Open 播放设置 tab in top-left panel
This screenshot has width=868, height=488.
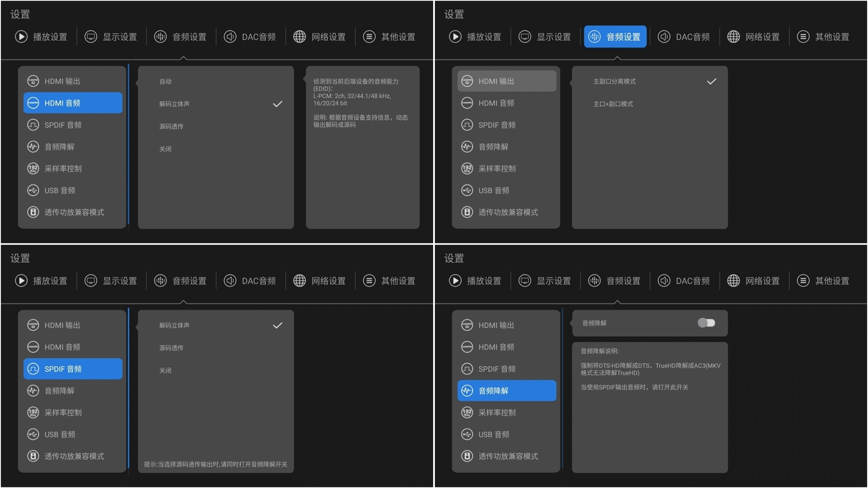[41, 37]
